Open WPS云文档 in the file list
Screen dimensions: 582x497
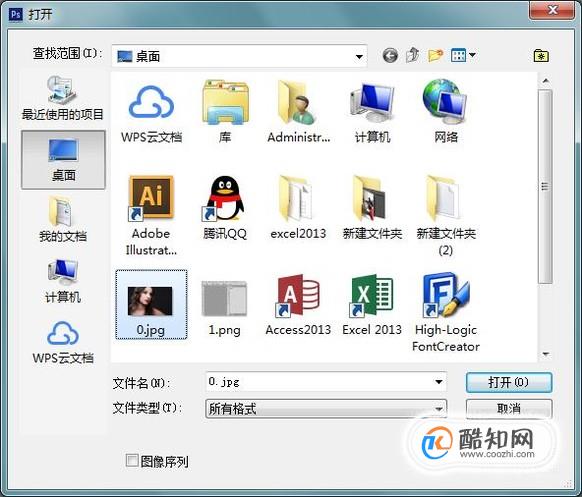point(151,114)
